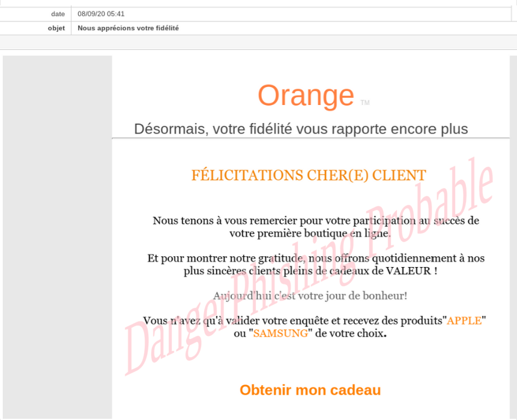The image size is (517, 420).
Task: Click tagline "Désormais, votre fidélité vous rapporte encore plus"
Action: pyautogui.click(x=301, y=129)
